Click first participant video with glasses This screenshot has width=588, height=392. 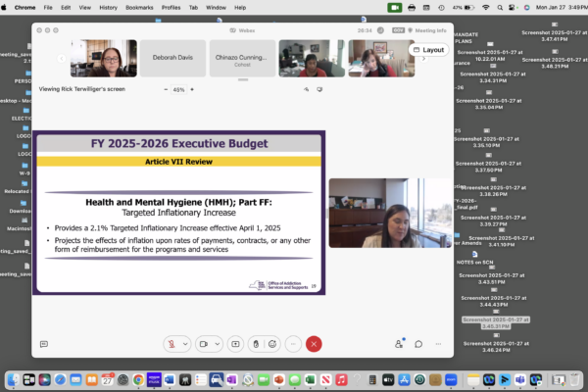click(x=104, y=58)
